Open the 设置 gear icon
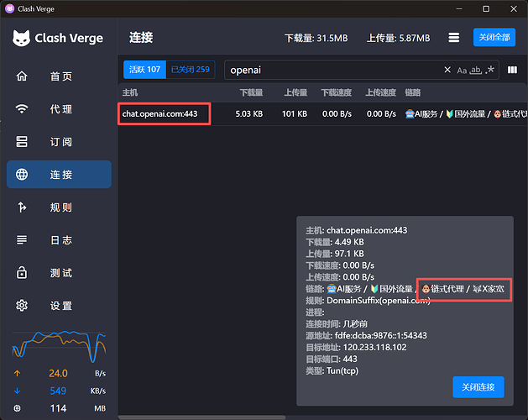Viewport: 528px width, 420px height. pos(22,306)
